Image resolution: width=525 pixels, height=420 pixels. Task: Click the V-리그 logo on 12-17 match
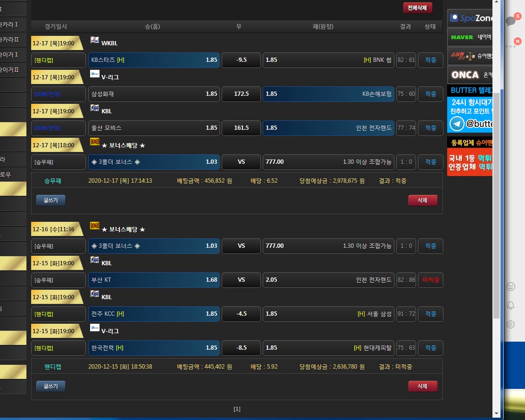point(94,74)
